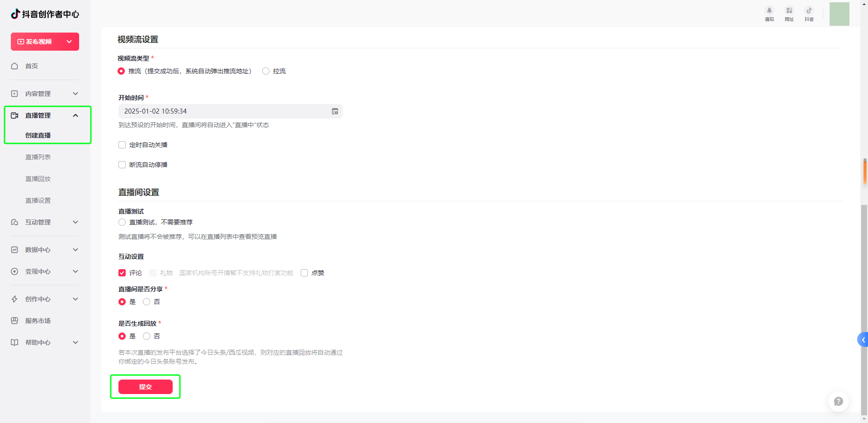Expand 互动管理 chevron
This screenshot has width=868, height=423.
[75, 222]
